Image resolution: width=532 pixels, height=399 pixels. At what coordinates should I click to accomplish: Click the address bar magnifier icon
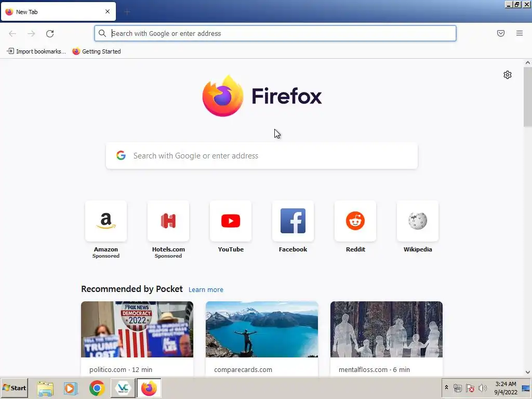coord(102,33)
